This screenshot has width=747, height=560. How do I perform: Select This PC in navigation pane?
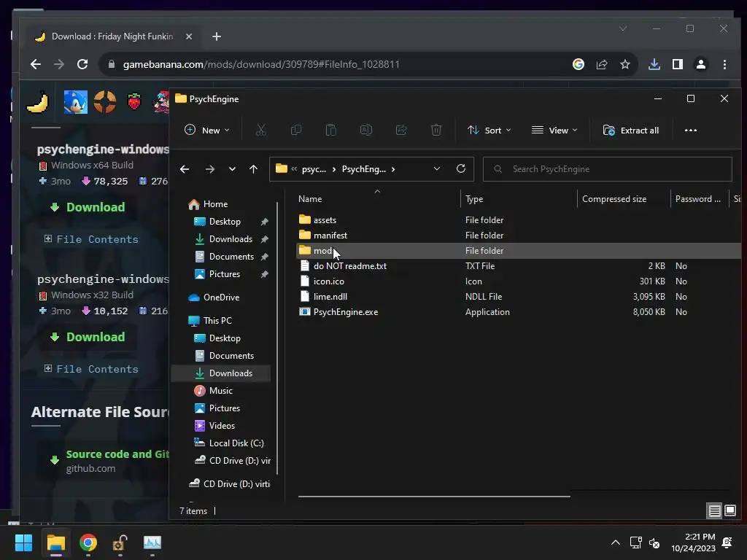217,321
